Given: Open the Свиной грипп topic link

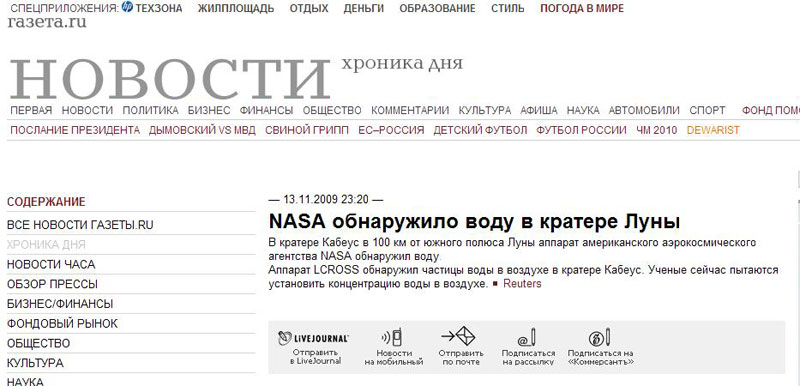Looking at the screenshot, I should (307, 130).
